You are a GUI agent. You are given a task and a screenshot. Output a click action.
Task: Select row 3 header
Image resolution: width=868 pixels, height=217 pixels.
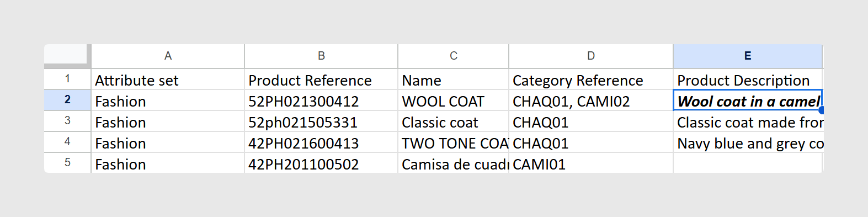tap(67, 121)
